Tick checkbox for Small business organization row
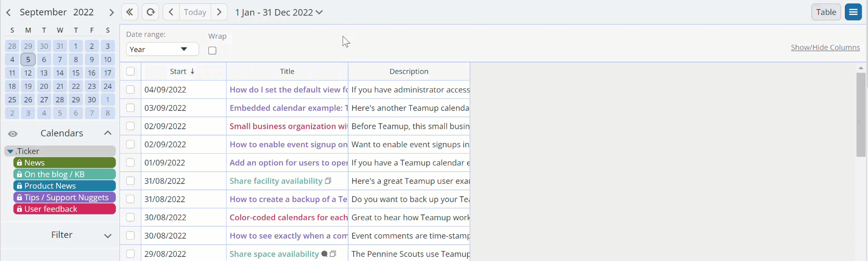Image resolution: width=868 pixels, height=261 pixels. (130, 126)
